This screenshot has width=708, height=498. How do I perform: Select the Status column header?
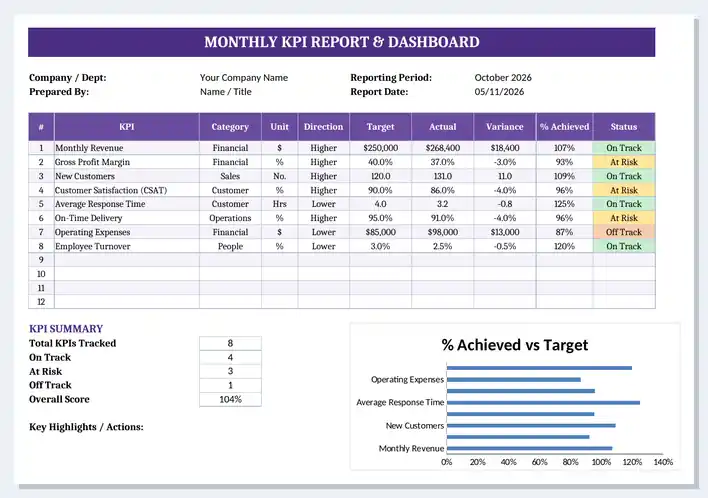pos(624,127)
